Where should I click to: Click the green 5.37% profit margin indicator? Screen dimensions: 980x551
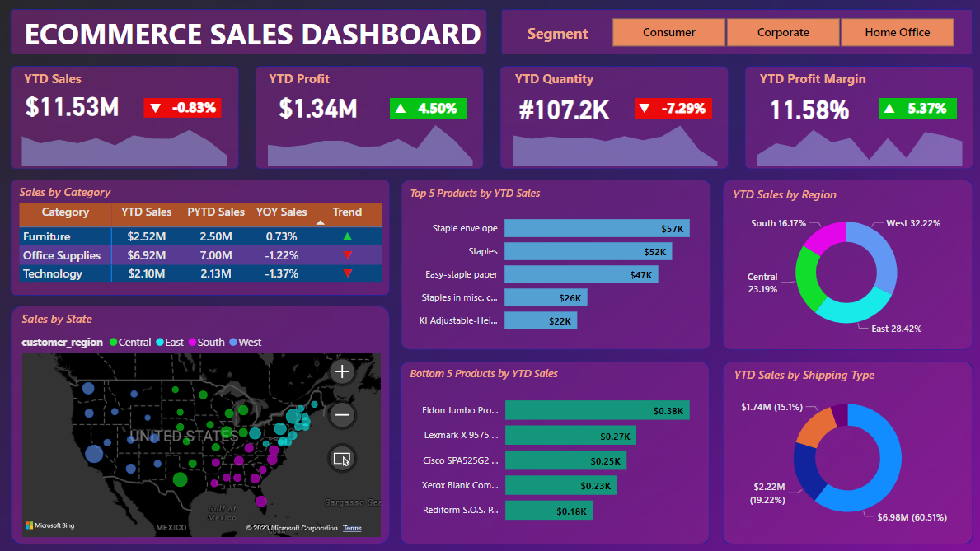pyautogui.click(x=917, y=108)
